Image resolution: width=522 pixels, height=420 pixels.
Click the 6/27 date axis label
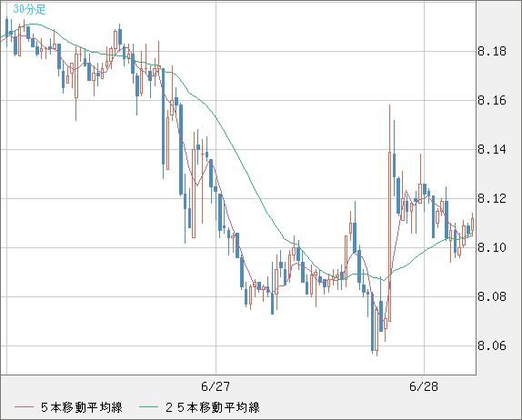[216, 386]
